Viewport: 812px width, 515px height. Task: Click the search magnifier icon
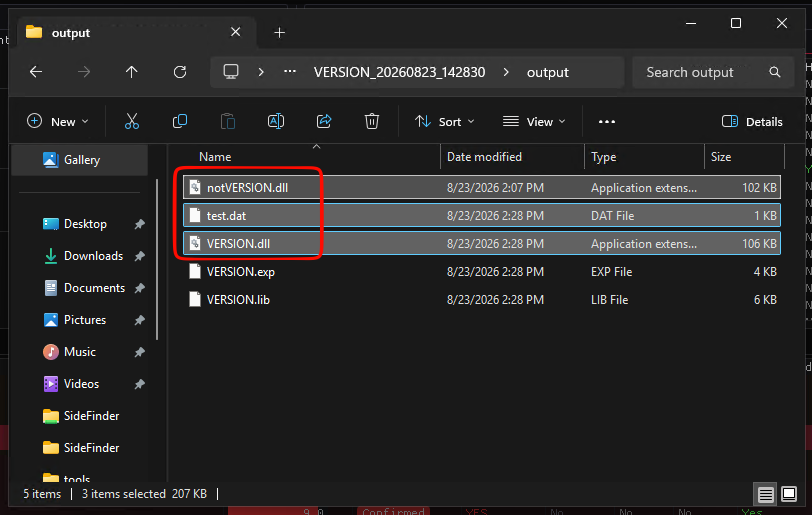click(x=775, y=72)
